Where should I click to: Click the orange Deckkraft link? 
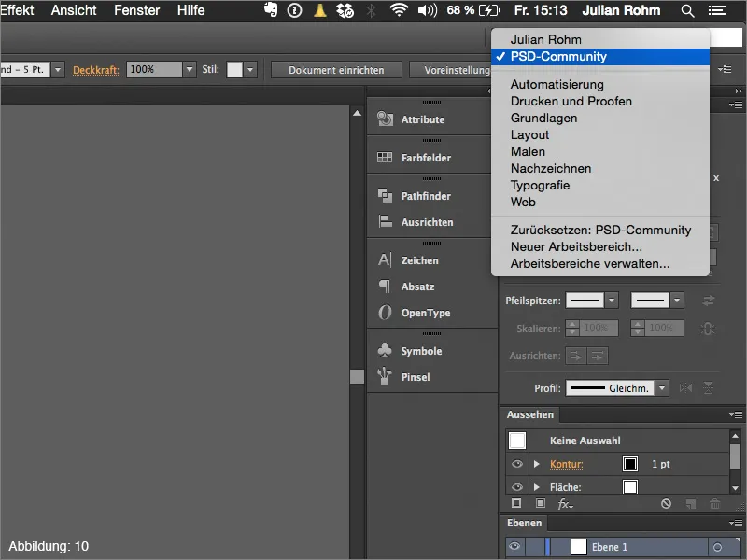tap(96, 70)
